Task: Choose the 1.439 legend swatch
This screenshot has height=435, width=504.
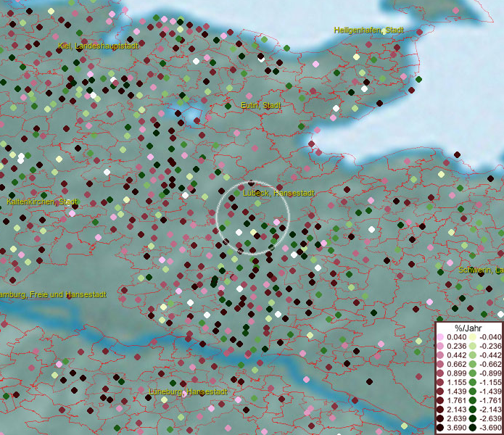Action: click(440, 391)
